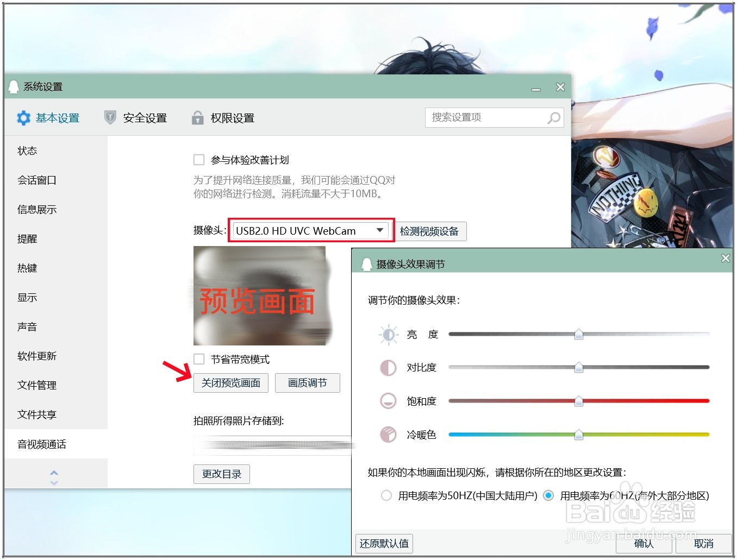Click the 确认 button
The image size is (737, 560).
click(x=644, y=544)
